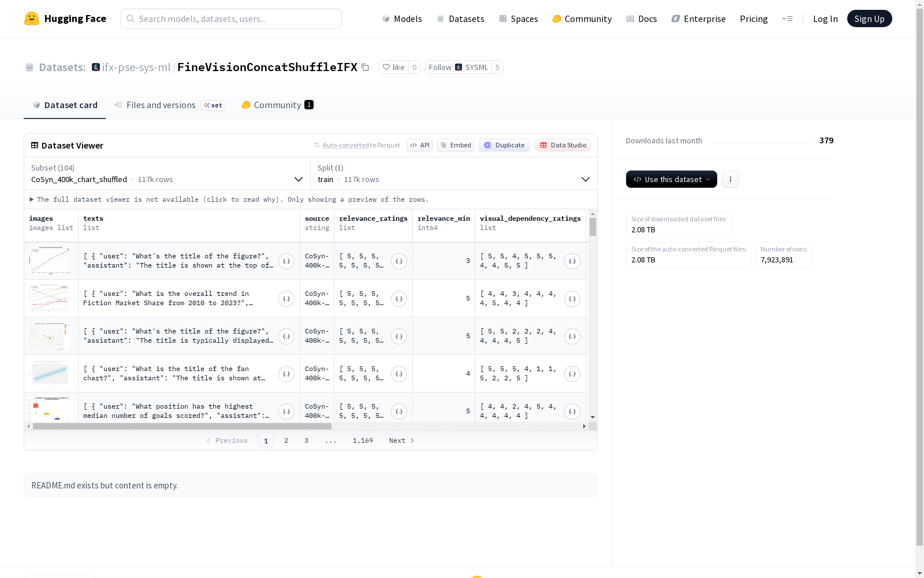Go to page 3 of the dataset viewer

(x=306, y=440)
